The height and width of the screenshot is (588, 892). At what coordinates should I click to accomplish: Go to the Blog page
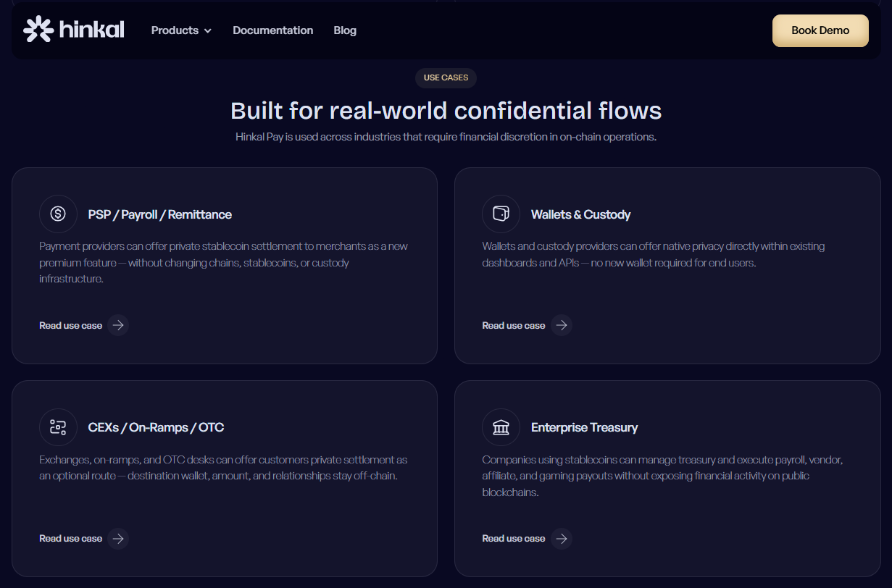click(x=345, y=30)
